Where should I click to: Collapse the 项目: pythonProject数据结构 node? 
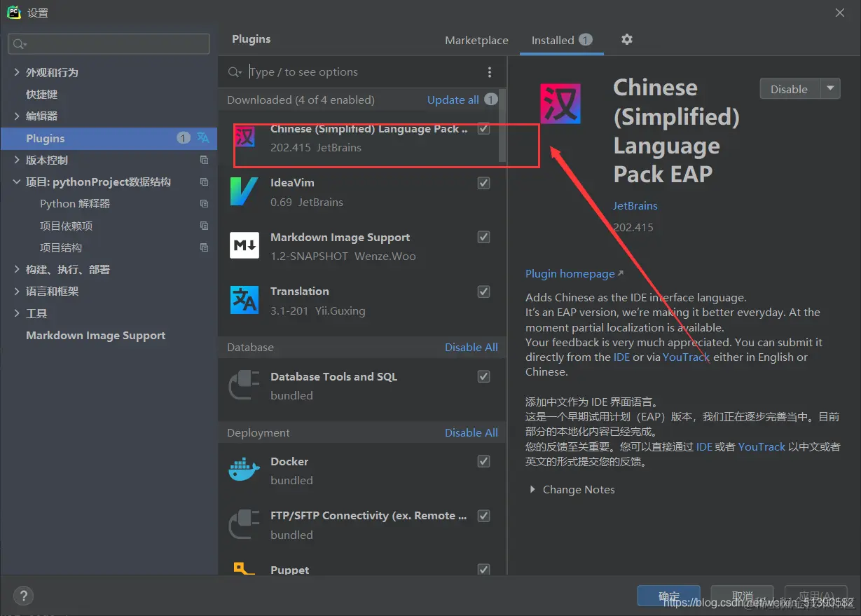(x=17, y=182)
